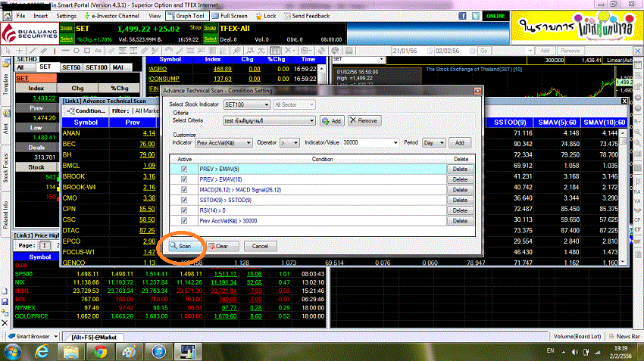Delete the PREV > EMAV(5) condition
Image resolution: width=644 pixels, height=361 pixels.
pyautogui.click(x=460, y=169)
